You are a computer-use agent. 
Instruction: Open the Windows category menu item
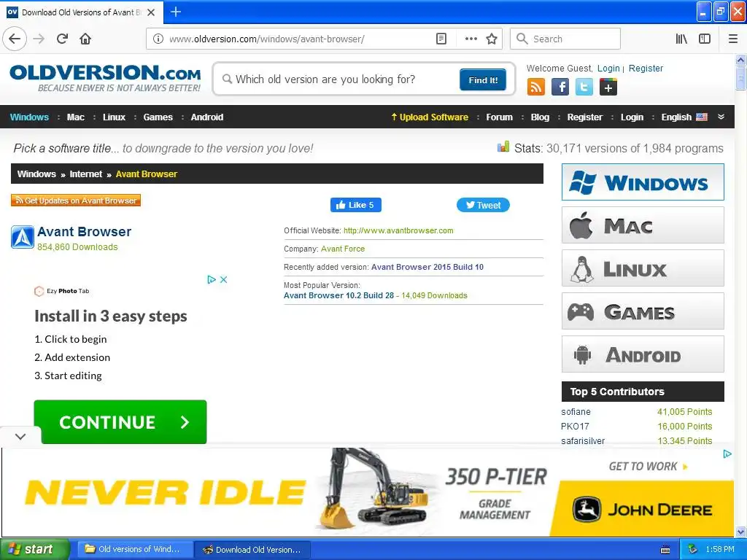point(29,117)
